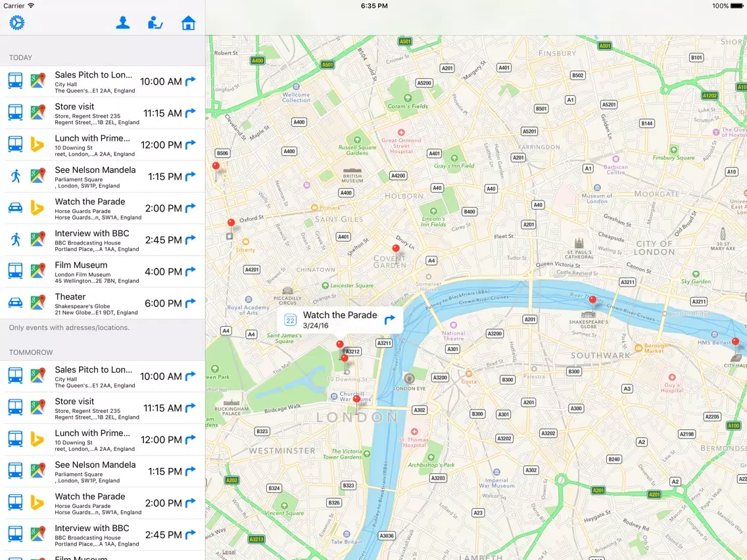Tap Google Maps icon for today's Interview with BBC
The image size is (747, 560).
(x=37, y=239)
